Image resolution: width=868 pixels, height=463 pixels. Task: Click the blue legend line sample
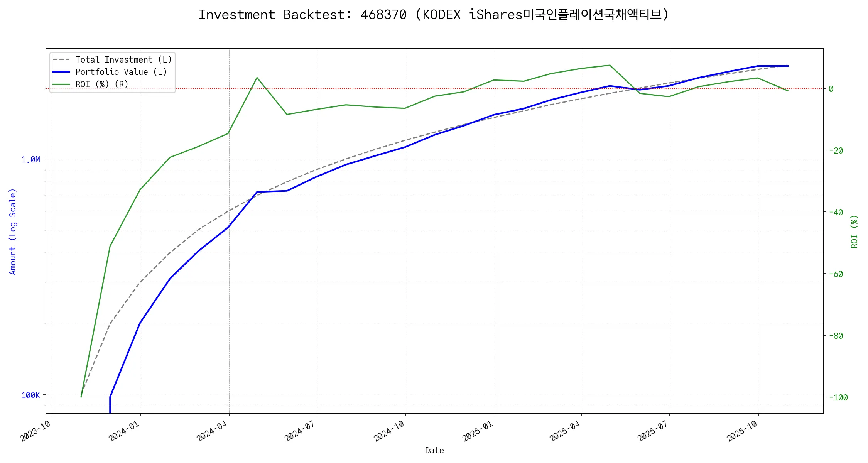coord(61,72)
